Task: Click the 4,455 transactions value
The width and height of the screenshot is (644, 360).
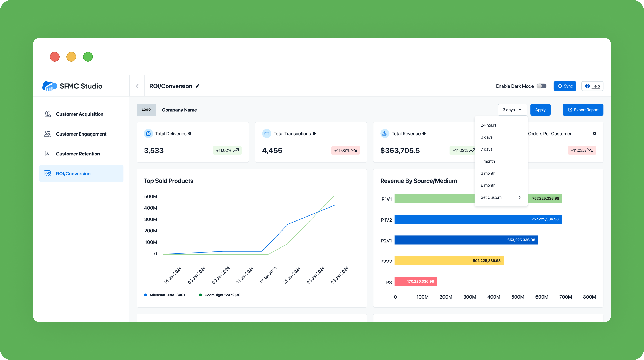Action: (272, 151)
